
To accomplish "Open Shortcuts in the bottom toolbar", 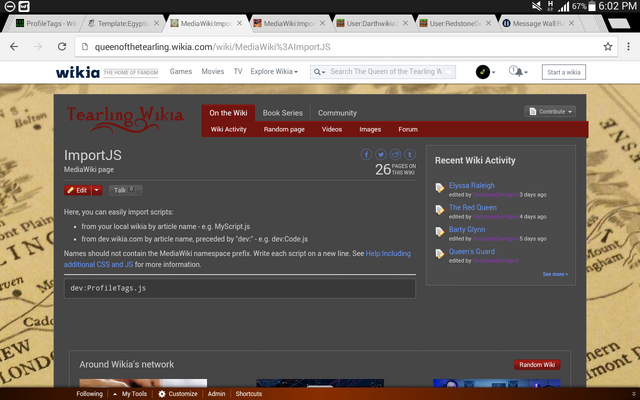I will click(249, 393).
